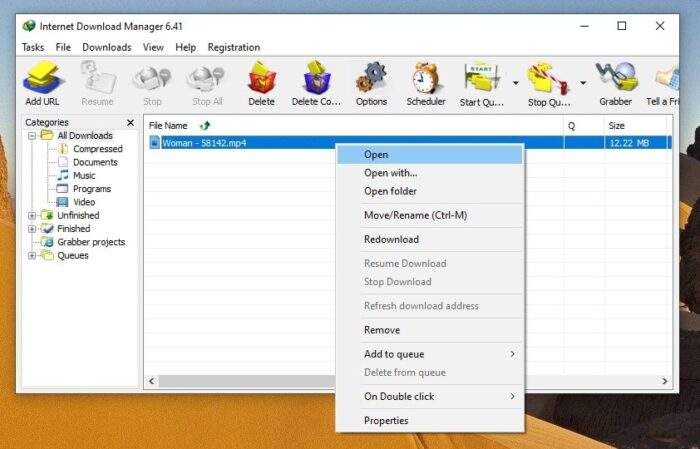The width and height of the screenshot is (700, 449).
Task: Choose Open folder in context menu
Action: coord(429,191)
